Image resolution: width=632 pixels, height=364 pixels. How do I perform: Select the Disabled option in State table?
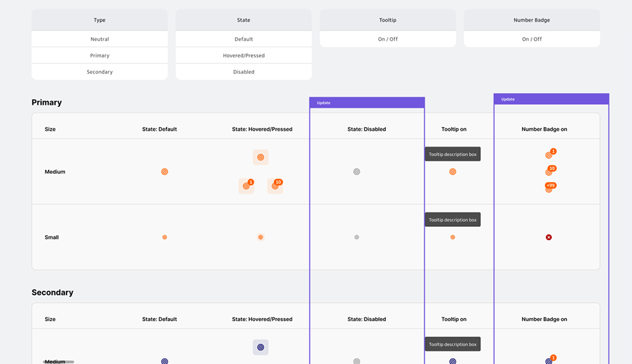coord(244,72)
